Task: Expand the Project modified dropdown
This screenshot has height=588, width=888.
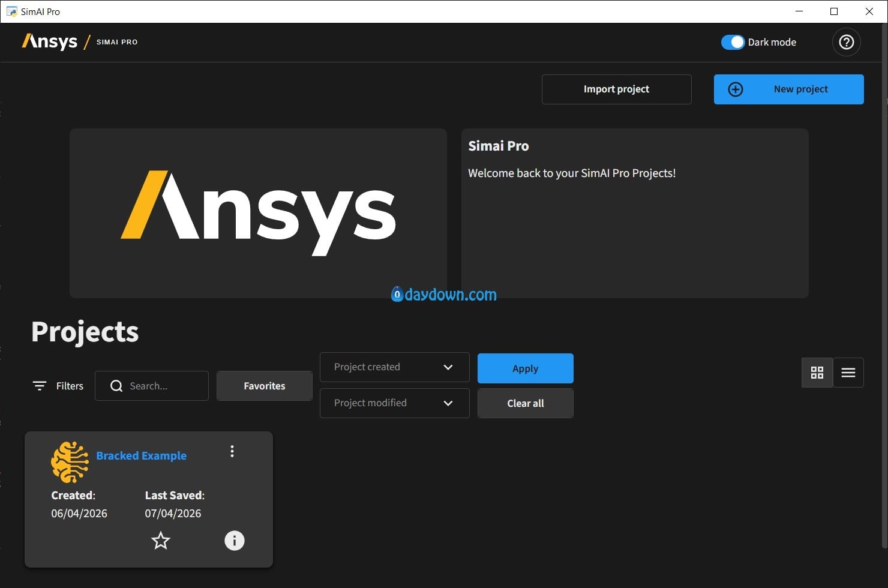Action: tap(394, 403)
